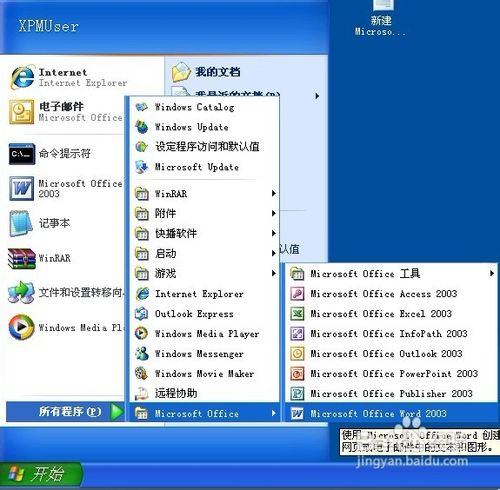
Task: Click the InfoPath 2003 icon
Action: 297,334
